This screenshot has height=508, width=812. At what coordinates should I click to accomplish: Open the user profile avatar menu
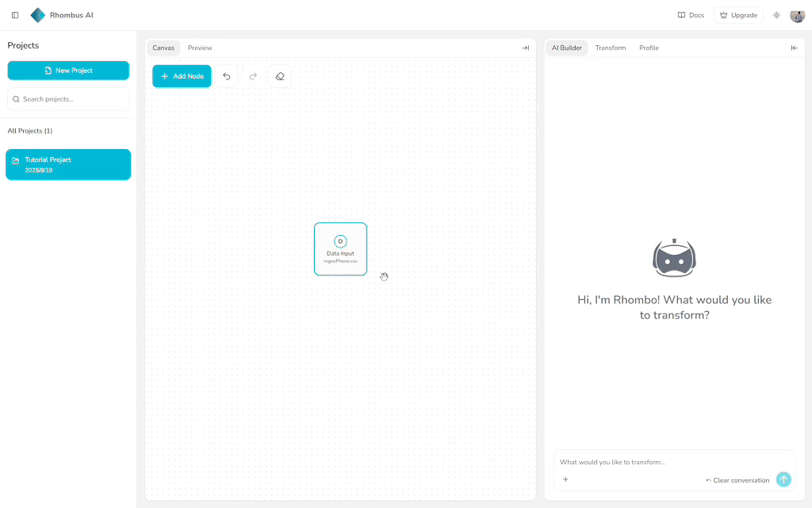coord(797,15)
